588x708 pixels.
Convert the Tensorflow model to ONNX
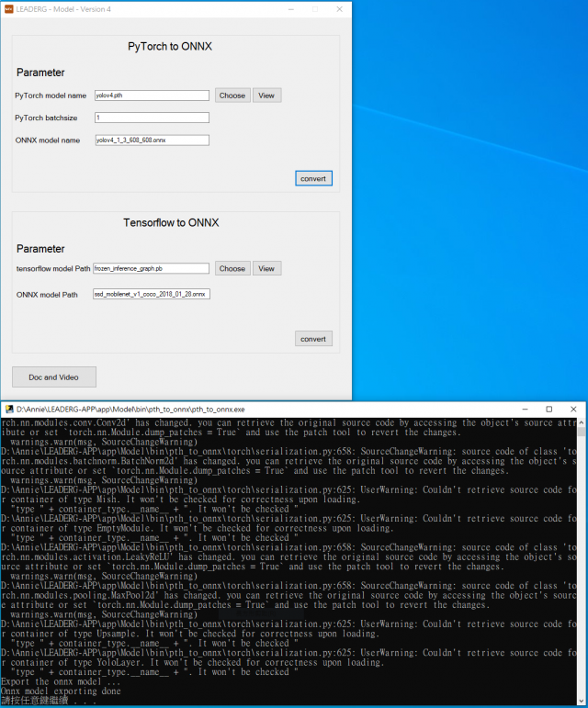(x=313, y=339)
